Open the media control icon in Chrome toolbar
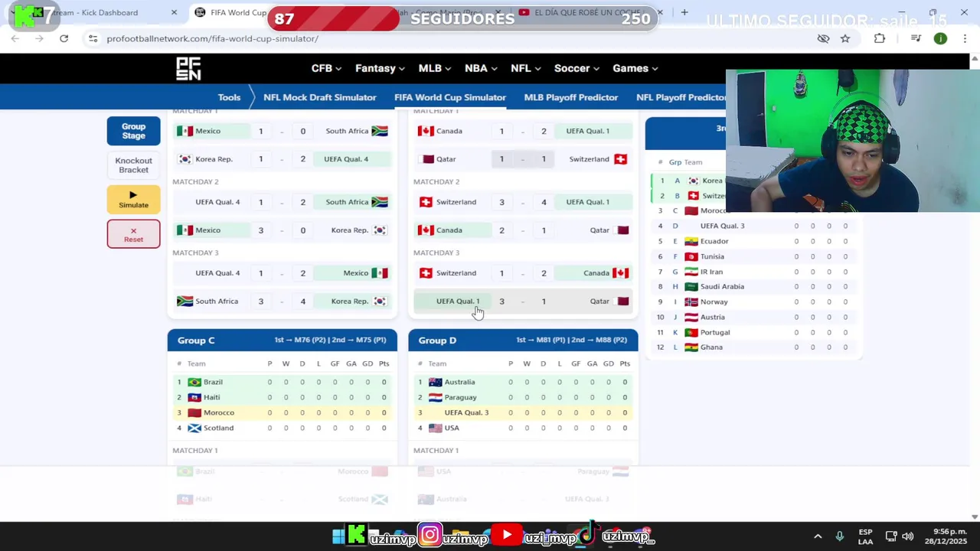Viewport: 980px width, 551px height. click(x=916, y=38)
